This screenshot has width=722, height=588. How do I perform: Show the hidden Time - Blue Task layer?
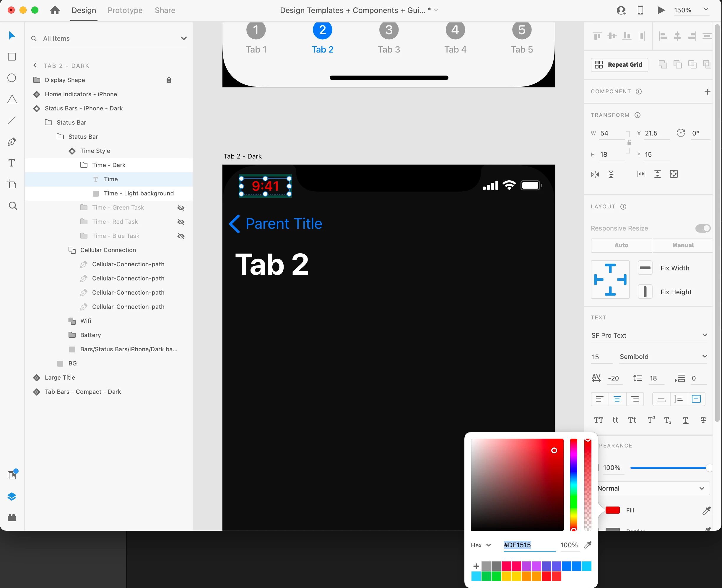[x=181, y=236]
